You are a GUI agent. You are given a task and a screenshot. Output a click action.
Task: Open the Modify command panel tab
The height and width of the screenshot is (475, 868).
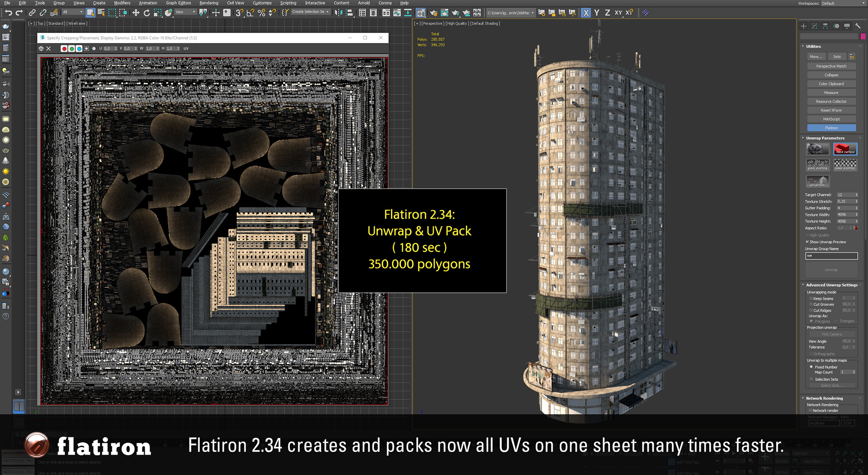click(x=815, y=26)
